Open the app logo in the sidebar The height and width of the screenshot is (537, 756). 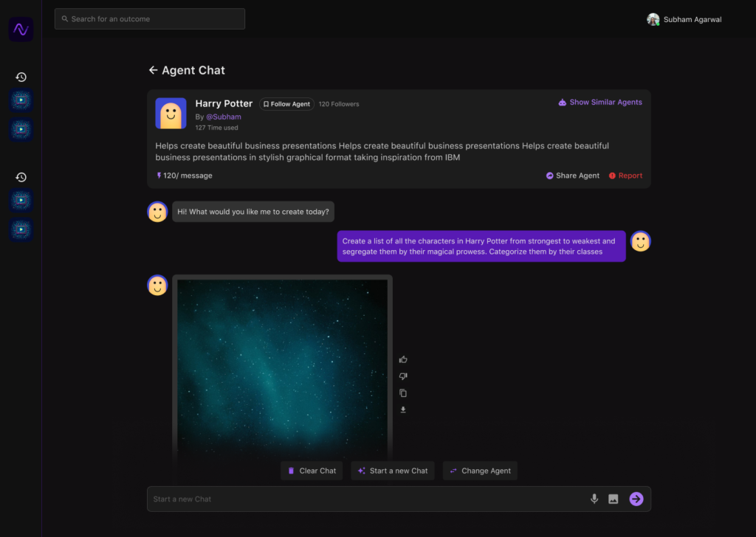pyautogui.click(x=21, y=30)
